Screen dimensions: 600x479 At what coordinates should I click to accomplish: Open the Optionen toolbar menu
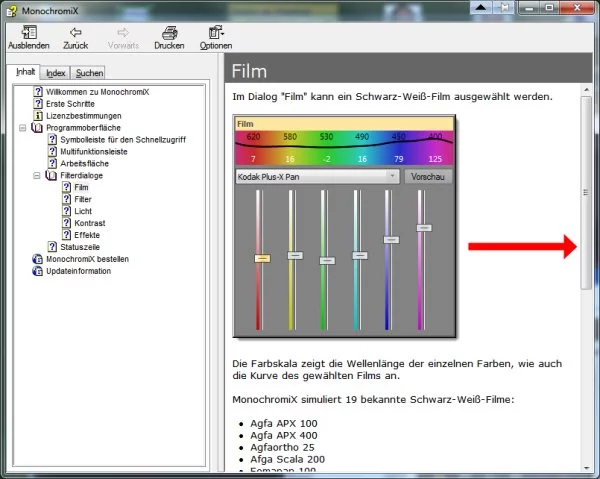pyautogui.click(x=215, y=32)
